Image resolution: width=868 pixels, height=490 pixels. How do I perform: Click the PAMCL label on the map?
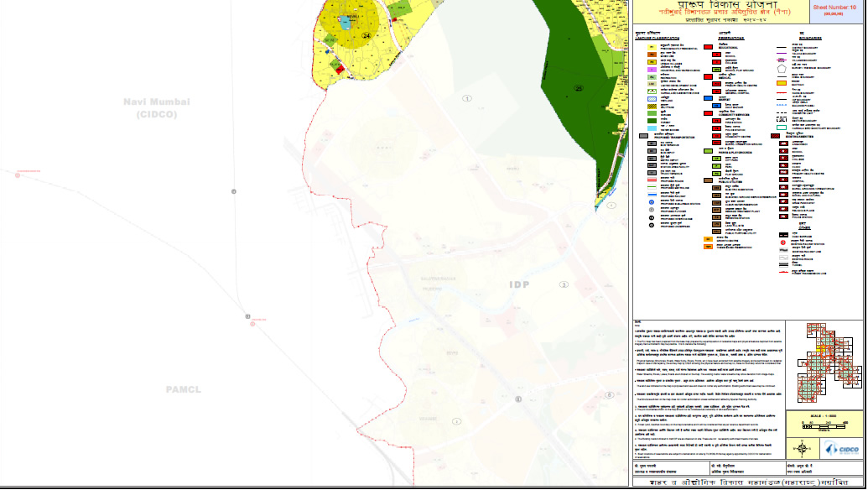[x=183, y=390]
